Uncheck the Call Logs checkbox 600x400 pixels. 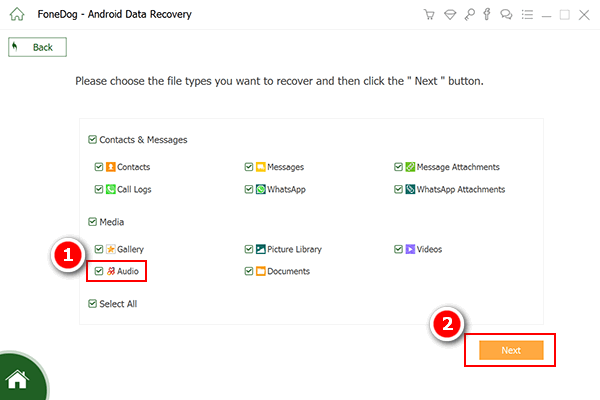click(99, 189)
